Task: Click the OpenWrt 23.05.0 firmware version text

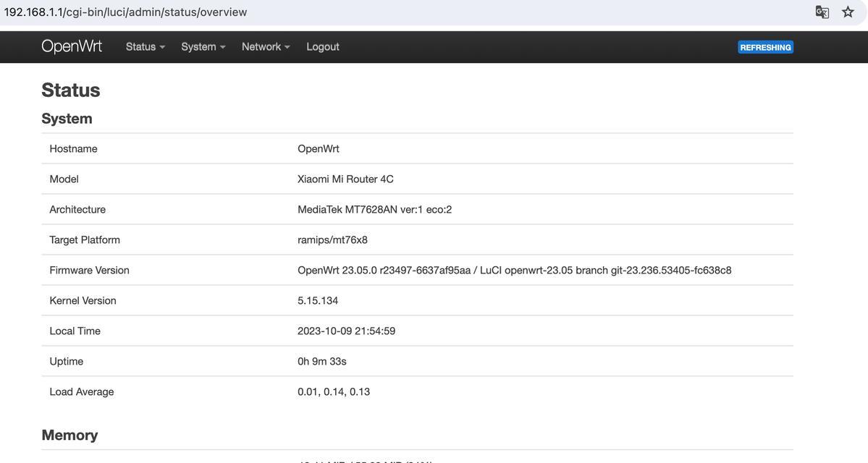Action: point(514,271)
